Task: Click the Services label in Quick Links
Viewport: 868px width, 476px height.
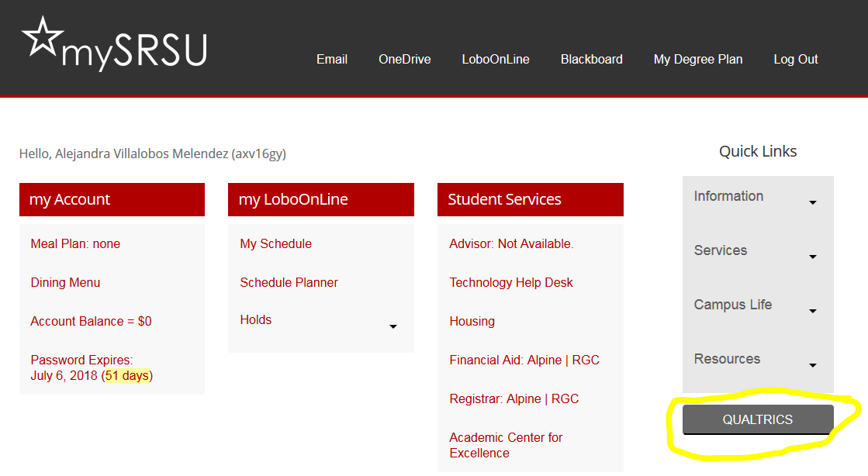Action: [x=720, y=250]
